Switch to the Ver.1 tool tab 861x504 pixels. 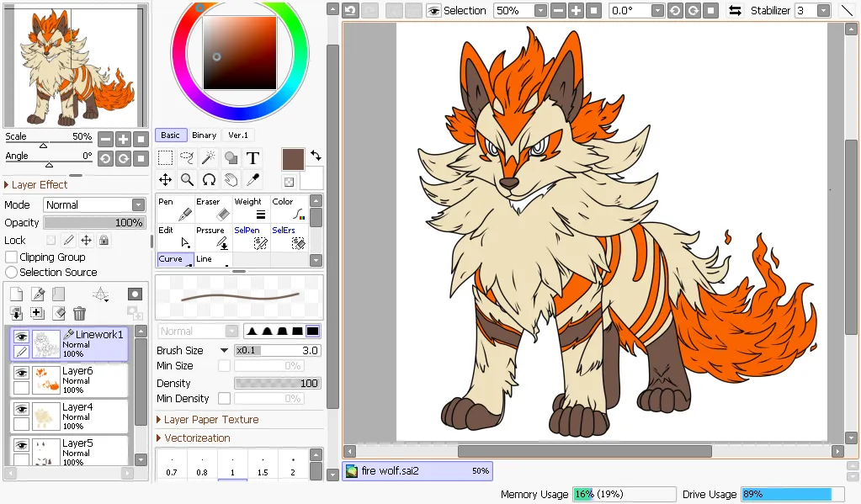[238, 135]
